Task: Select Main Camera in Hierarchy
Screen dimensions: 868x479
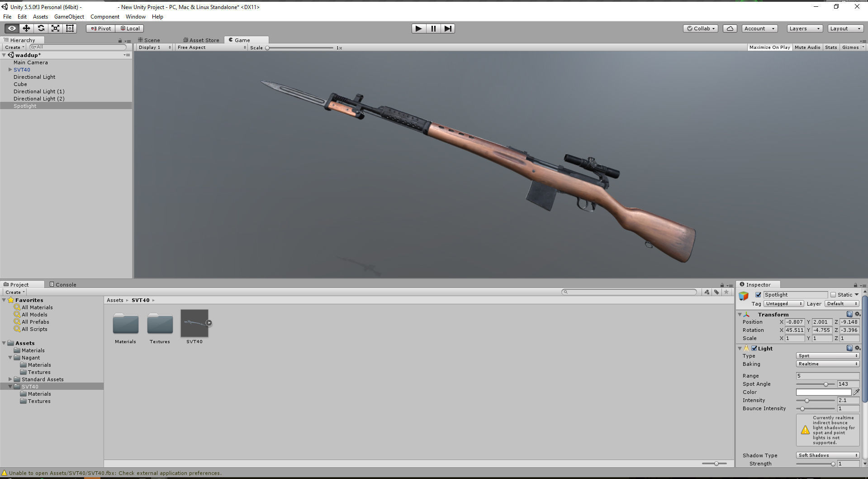Action: pyautogui.click(x=30, y=62)
